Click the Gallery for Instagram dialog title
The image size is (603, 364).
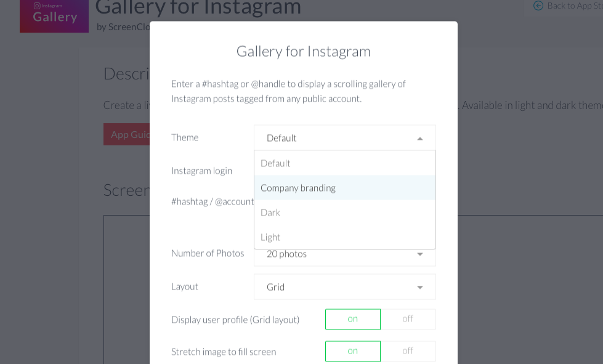click(304, 52)
